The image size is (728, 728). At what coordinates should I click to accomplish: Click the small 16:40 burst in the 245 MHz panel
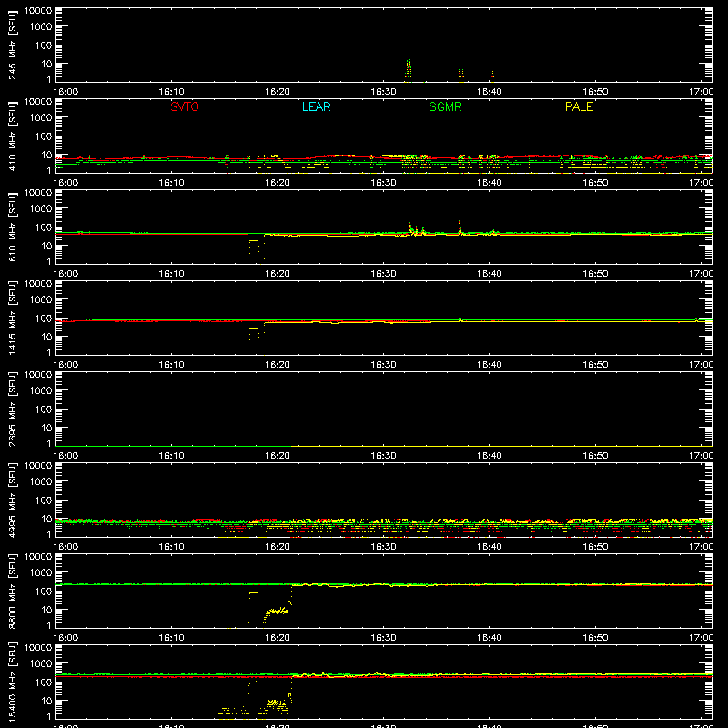click(x=492, y=75)
